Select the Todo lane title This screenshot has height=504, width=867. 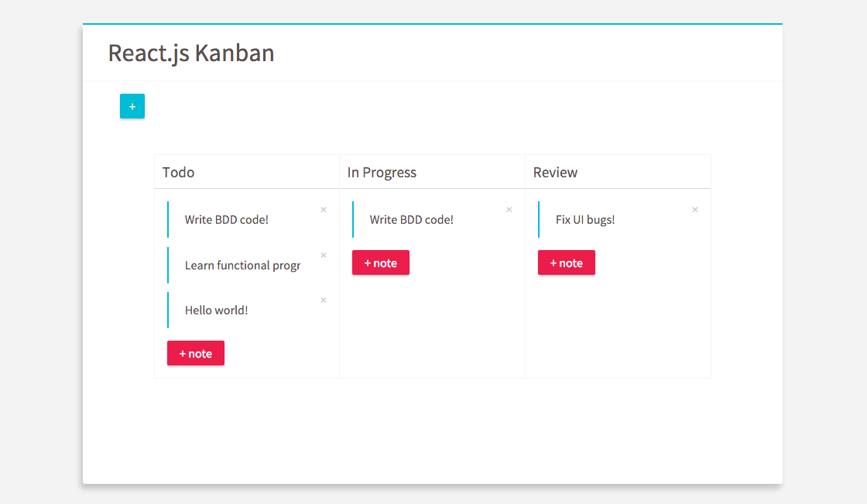178,173
